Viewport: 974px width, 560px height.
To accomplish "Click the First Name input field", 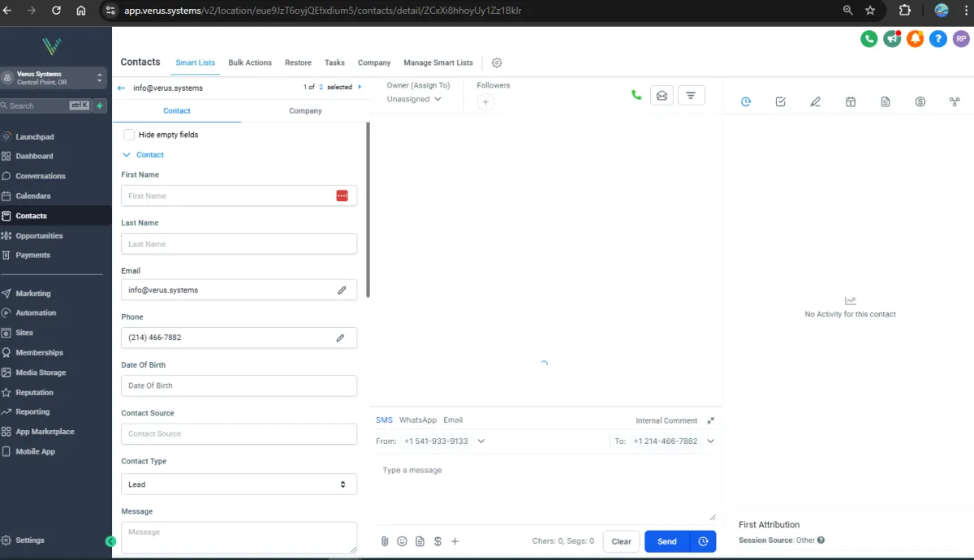I will coord(239,196).
